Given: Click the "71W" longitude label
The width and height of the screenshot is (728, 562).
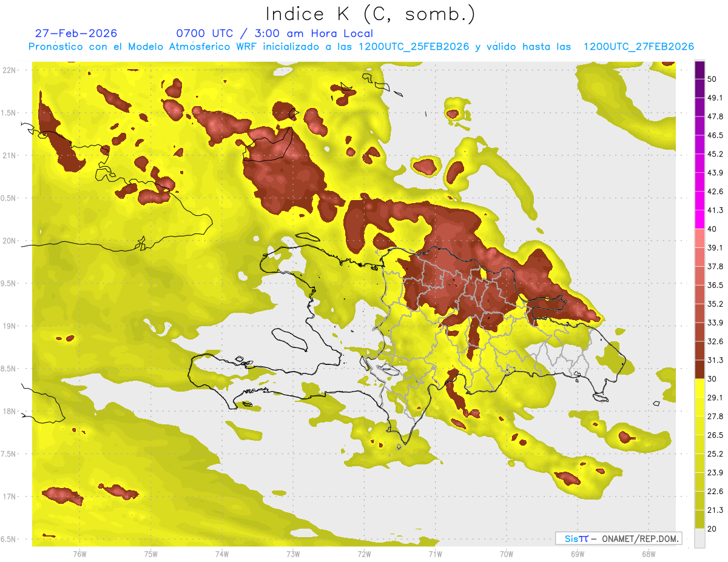Looking at the screenshot, I should [435, 554].
